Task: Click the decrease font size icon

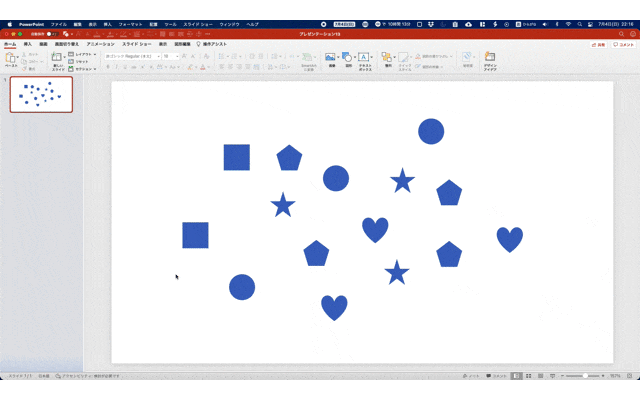Action: click(x=193, y=56)
